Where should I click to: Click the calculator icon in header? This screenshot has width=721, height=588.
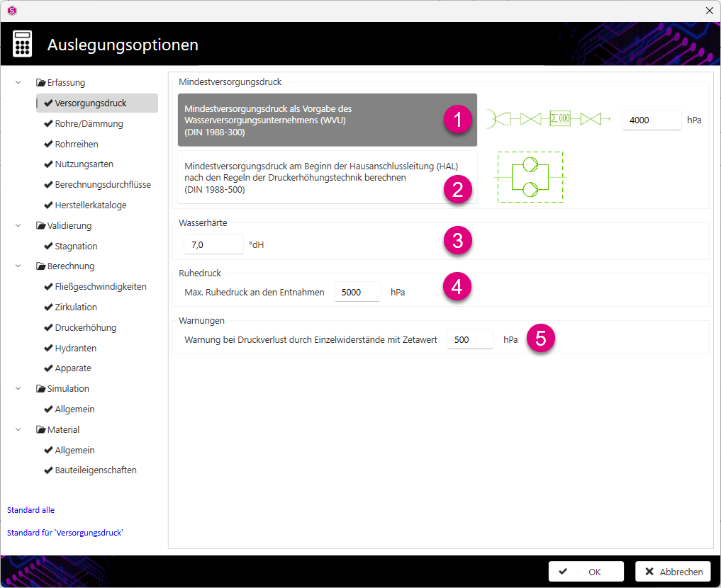22,44
